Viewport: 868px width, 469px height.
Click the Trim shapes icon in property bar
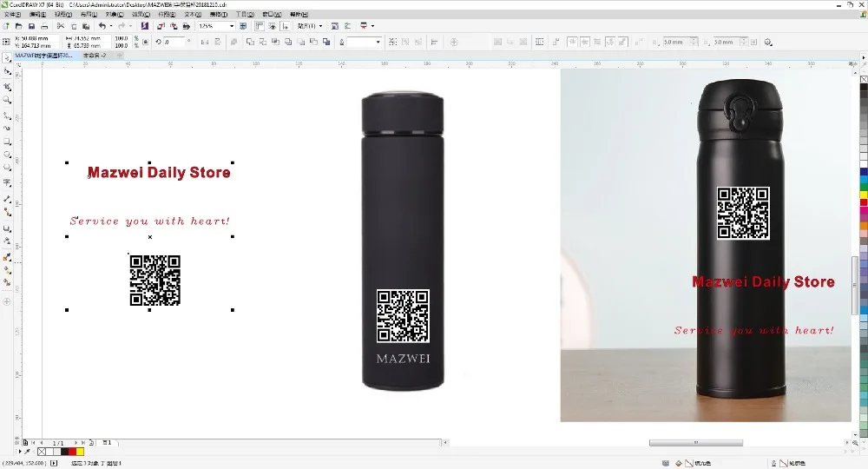coord(263,42)
